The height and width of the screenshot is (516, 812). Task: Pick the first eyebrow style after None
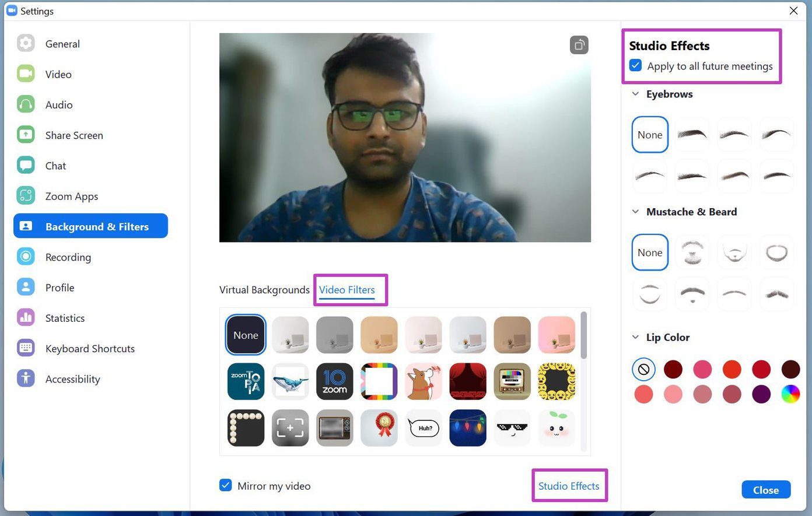(692, 135)
